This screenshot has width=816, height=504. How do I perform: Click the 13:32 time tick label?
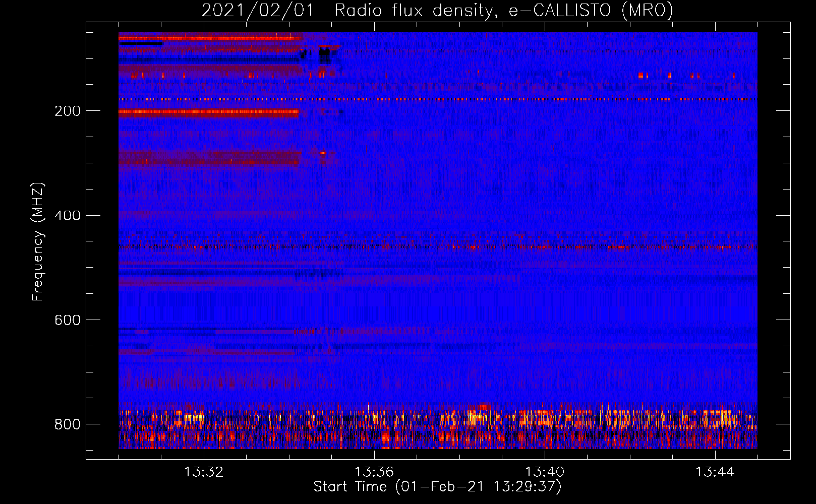coord(204,472)
